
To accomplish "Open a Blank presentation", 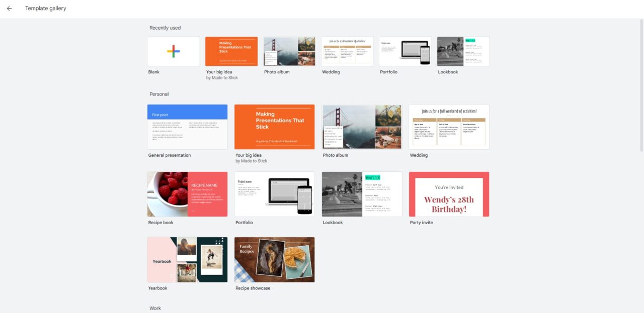I will [x=173, y=51].
